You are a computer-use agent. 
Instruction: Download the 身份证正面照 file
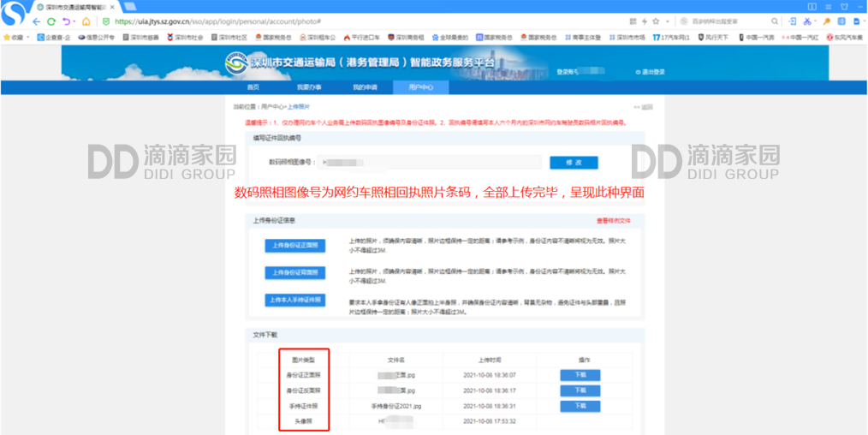tap(580, 375)
